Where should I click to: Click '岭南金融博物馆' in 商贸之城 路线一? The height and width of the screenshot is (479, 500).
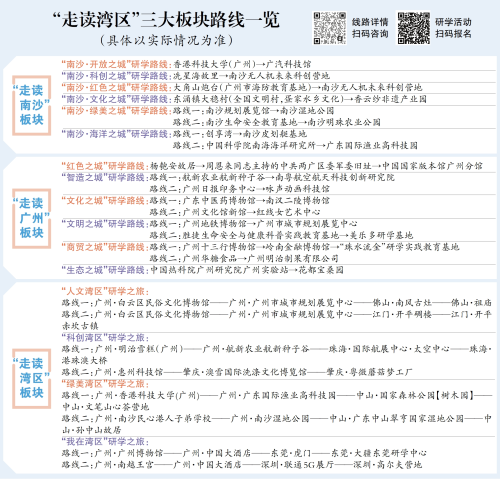tap(298, 247)
